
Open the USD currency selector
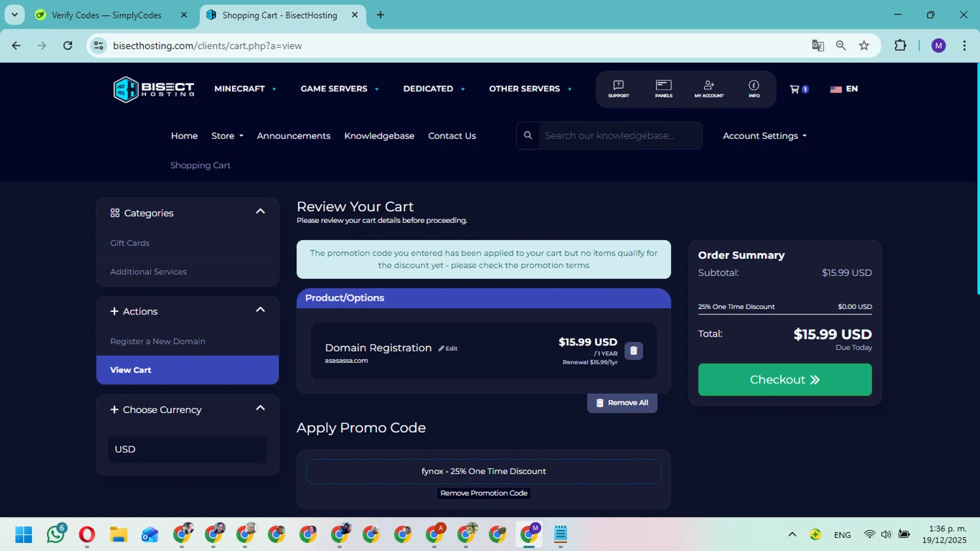(188, 450)
